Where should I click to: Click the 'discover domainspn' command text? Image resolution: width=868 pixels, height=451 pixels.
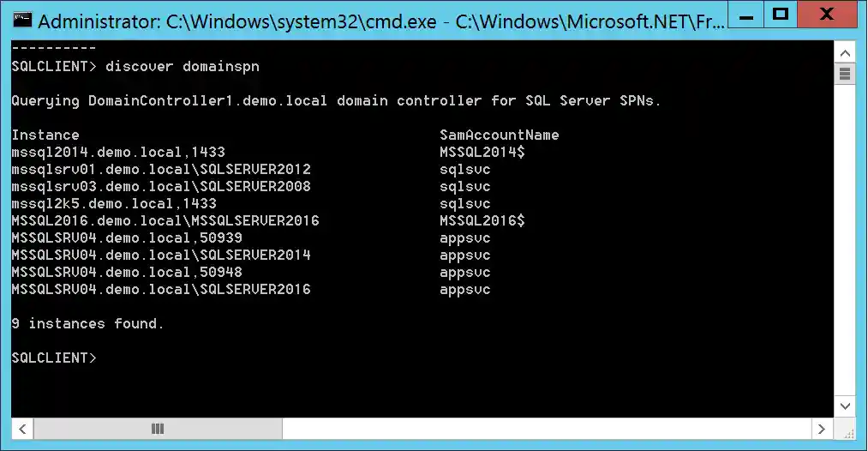tap(183, 67)
